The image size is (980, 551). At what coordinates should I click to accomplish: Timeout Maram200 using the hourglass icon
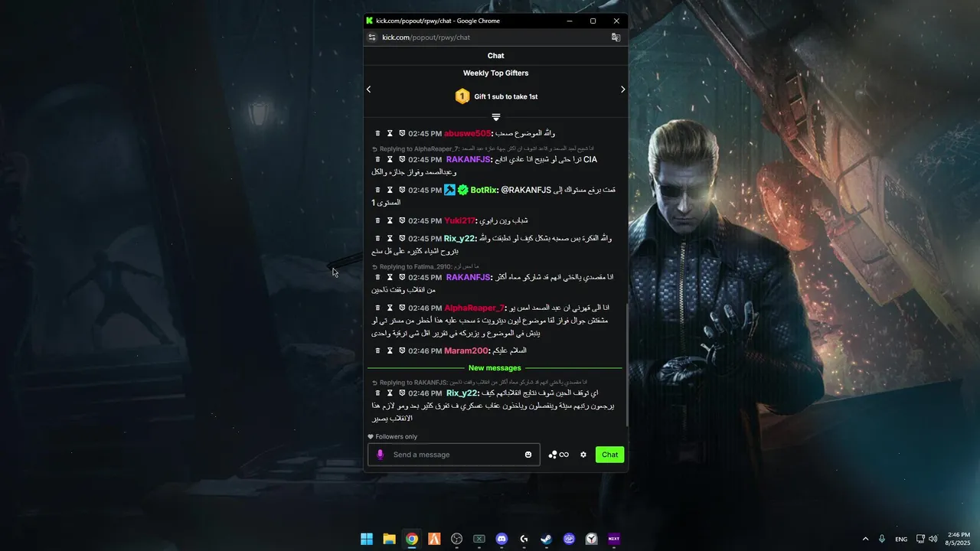point(390,350)
